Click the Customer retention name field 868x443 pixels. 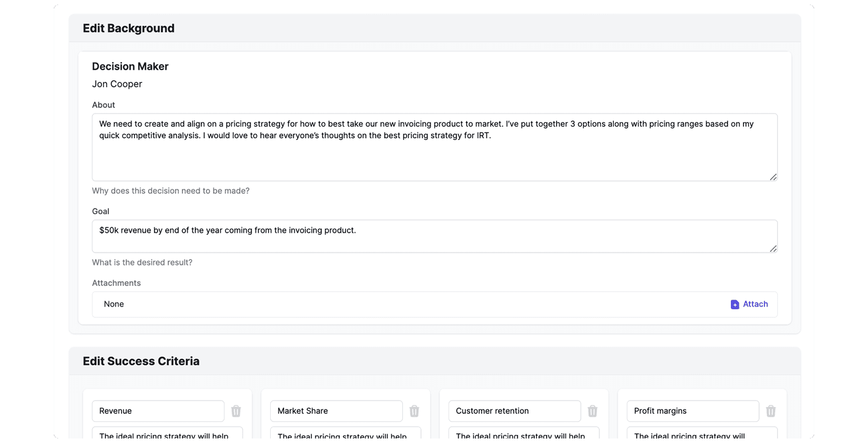pyautogui.click(x=514, y=411)
